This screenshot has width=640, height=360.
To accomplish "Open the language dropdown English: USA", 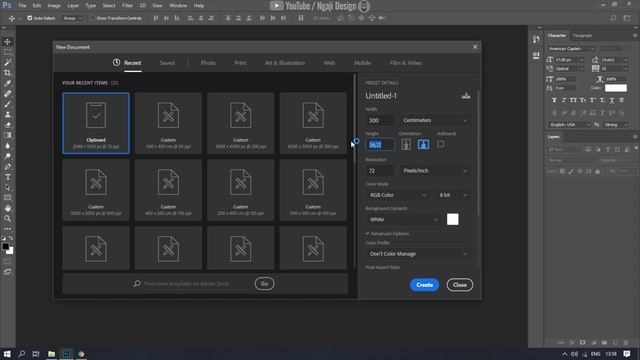I will pyautogui.click(x=569, y=124).
